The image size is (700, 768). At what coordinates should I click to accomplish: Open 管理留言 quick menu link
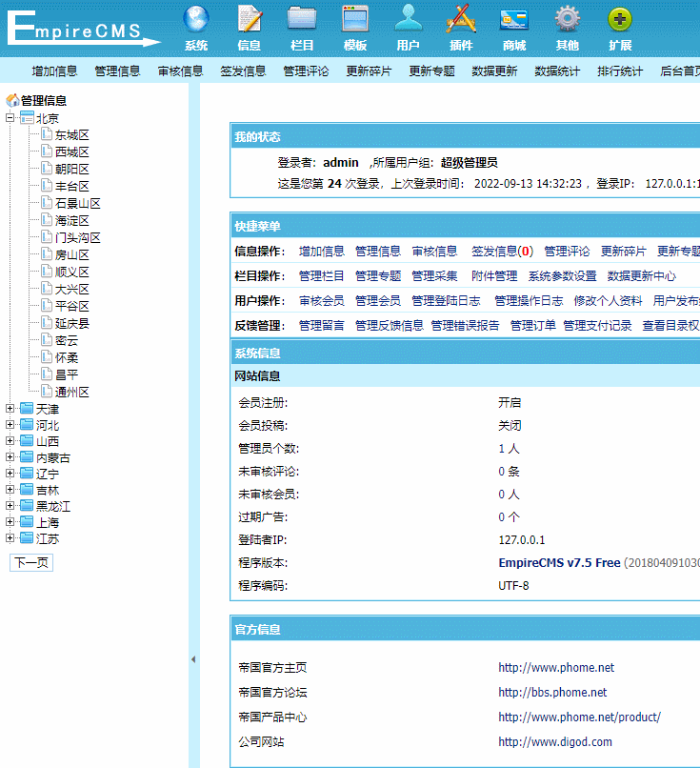322,325
